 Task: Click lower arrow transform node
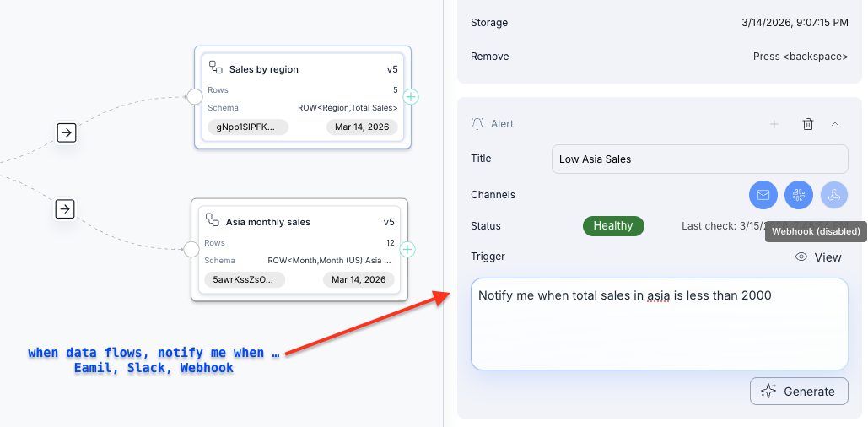pos(66,208)
